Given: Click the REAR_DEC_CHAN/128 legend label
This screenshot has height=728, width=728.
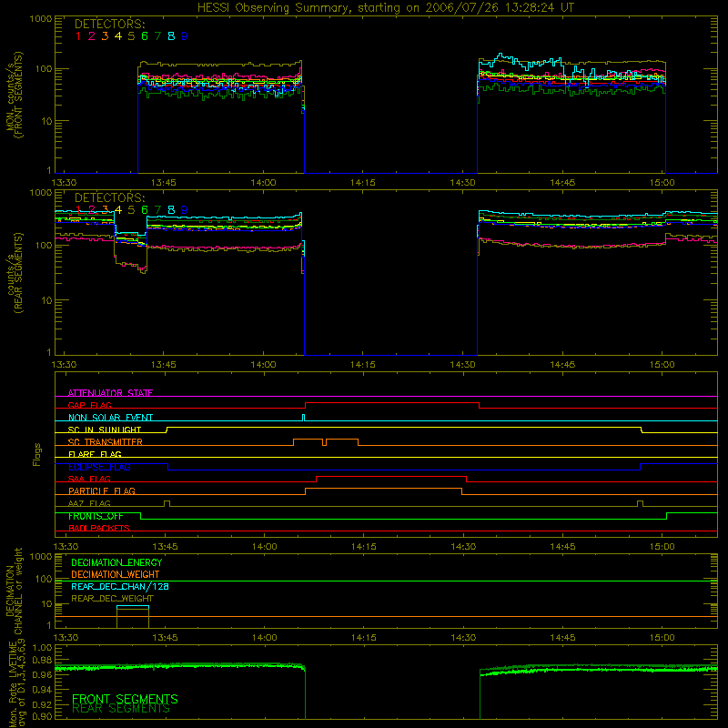Looking at the screenshot, I should [120, 587].
